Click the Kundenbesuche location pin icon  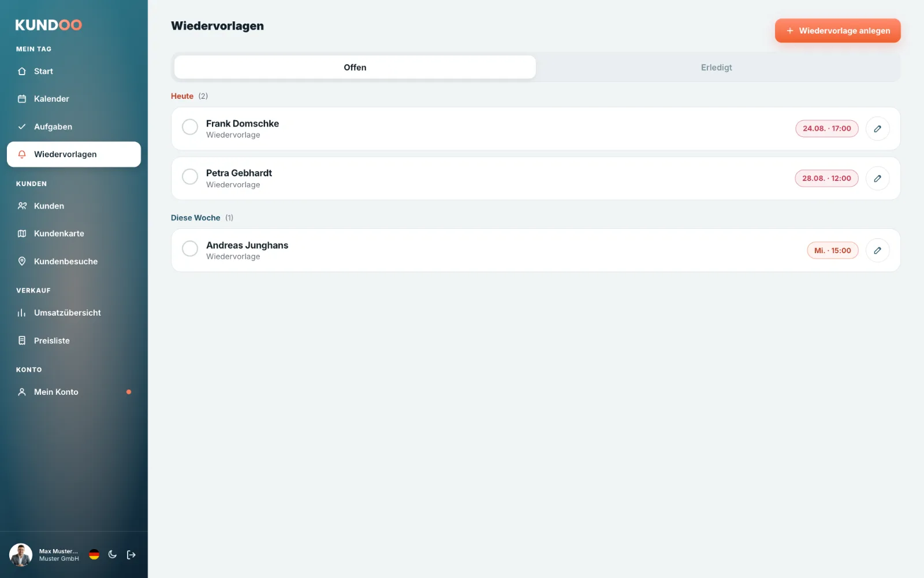tap(22, 261)
